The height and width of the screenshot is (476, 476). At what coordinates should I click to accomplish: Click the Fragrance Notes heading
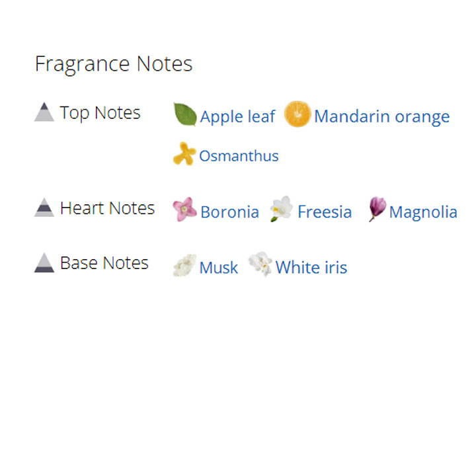pos(114,64)
